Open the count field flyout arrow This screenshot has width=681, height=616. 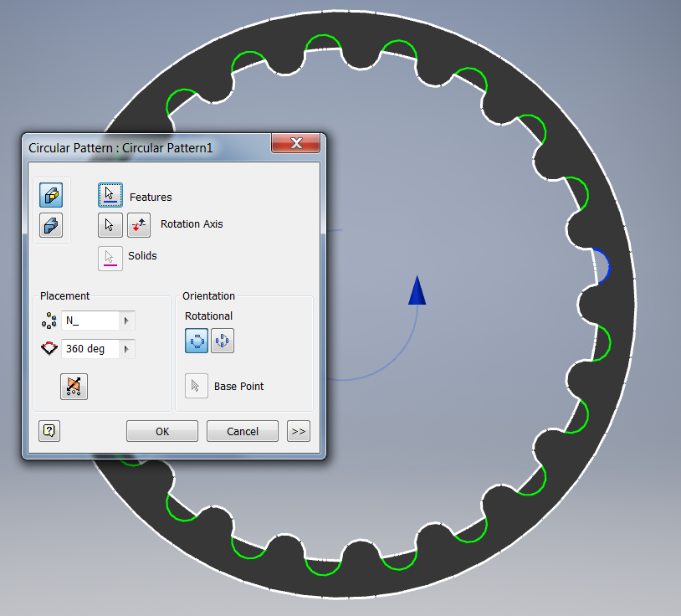click(127, 321)
